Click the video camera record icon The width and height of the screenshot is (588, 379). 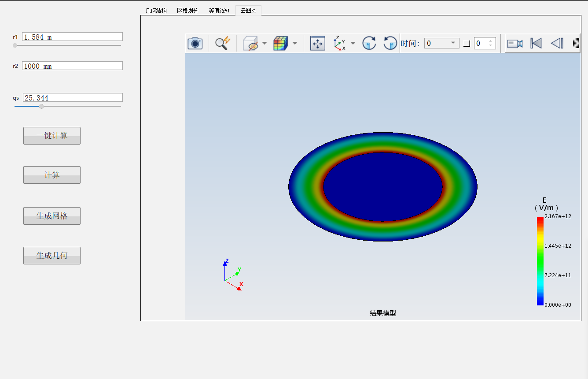pos(515,43)
